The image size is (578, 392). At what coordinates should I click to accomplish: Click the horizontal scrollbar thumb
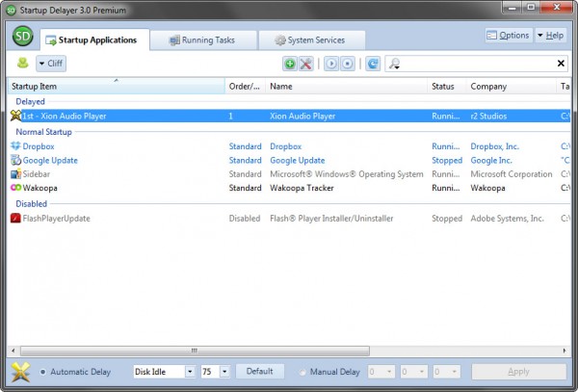pyautogui.click(x=193, y=350)
